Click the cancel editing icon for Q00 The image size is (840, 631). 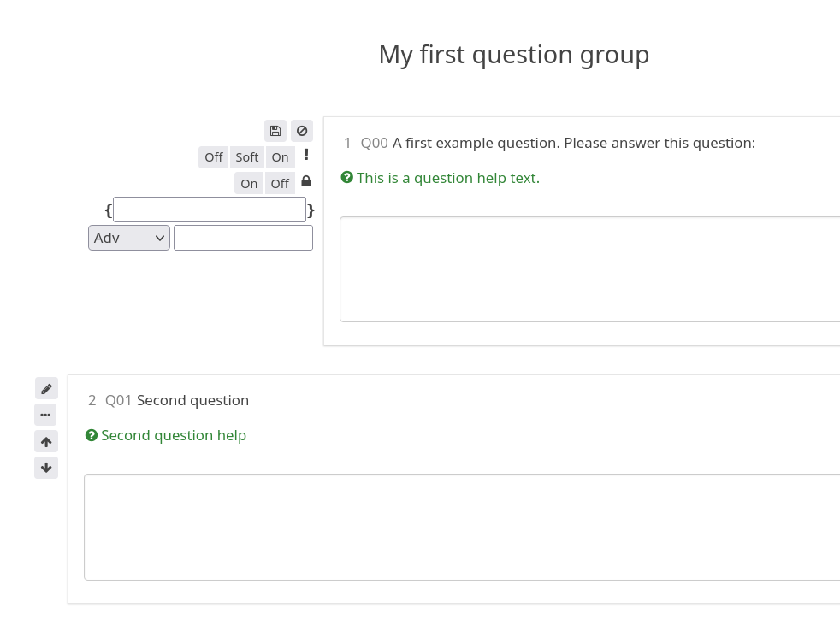[302, 131]
